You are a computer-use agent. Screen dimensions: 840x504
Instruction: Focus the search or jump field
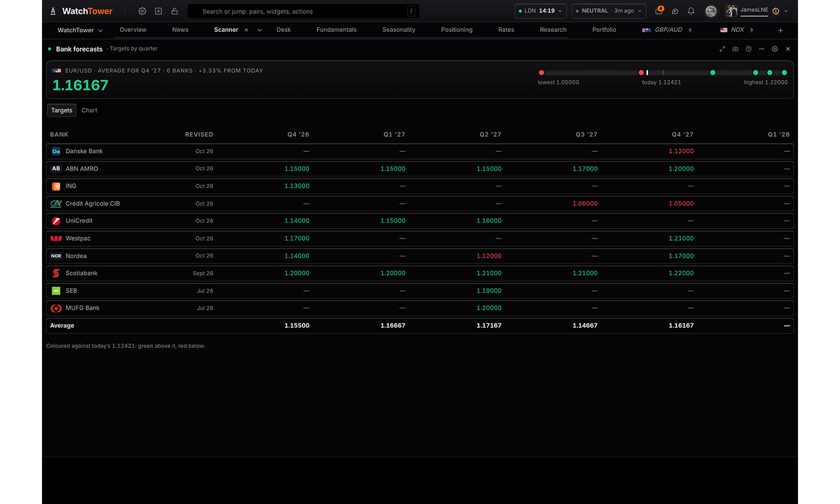pyautogui.click(x=304, y=11)
